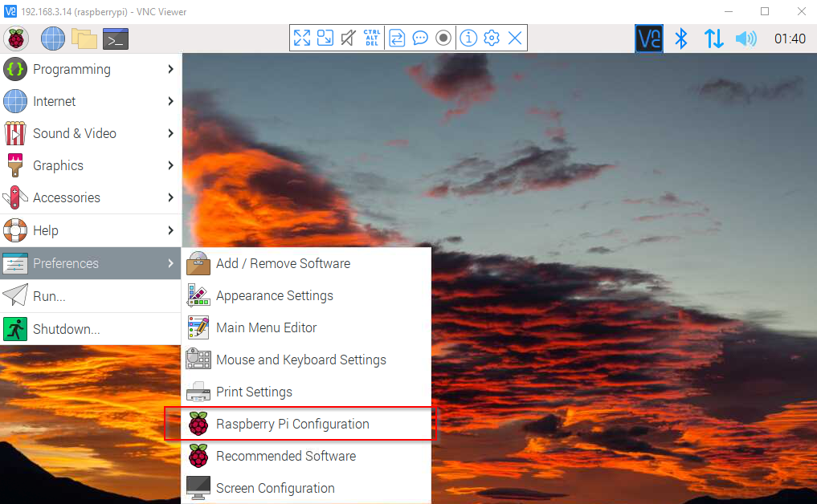Open the Bluetooth tray icon

[681, 39]
